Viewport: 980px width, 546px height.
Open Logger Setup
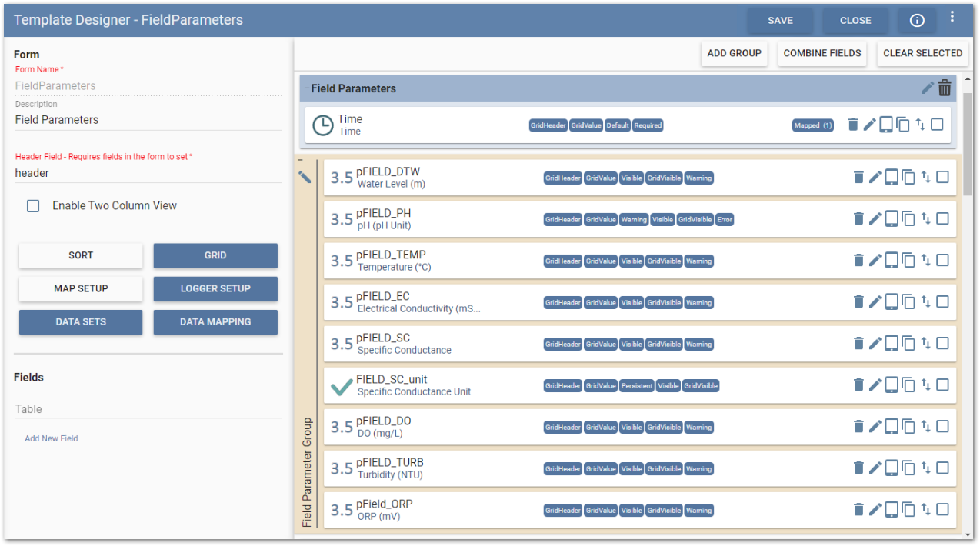click(215, 288)
